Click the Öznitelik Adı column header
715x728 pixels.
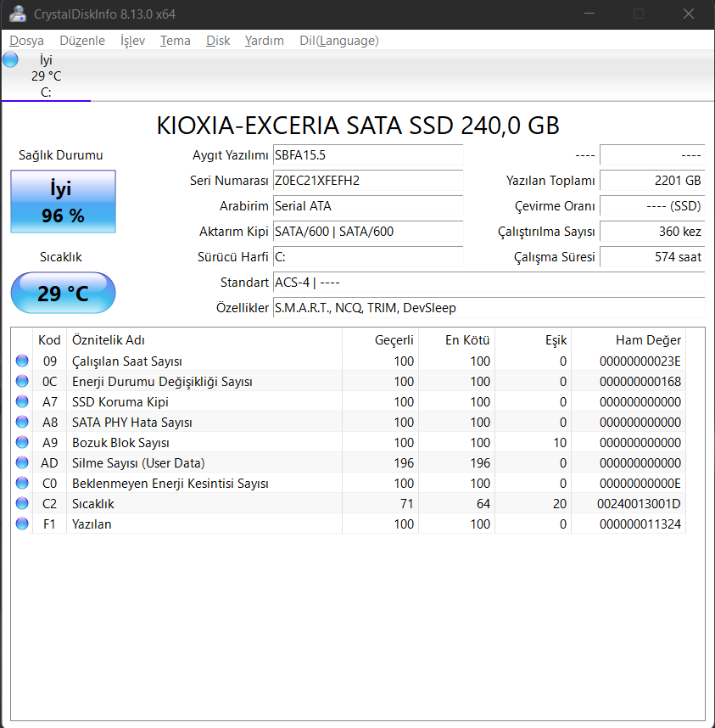pyautogui.click(x=204, y=340)
